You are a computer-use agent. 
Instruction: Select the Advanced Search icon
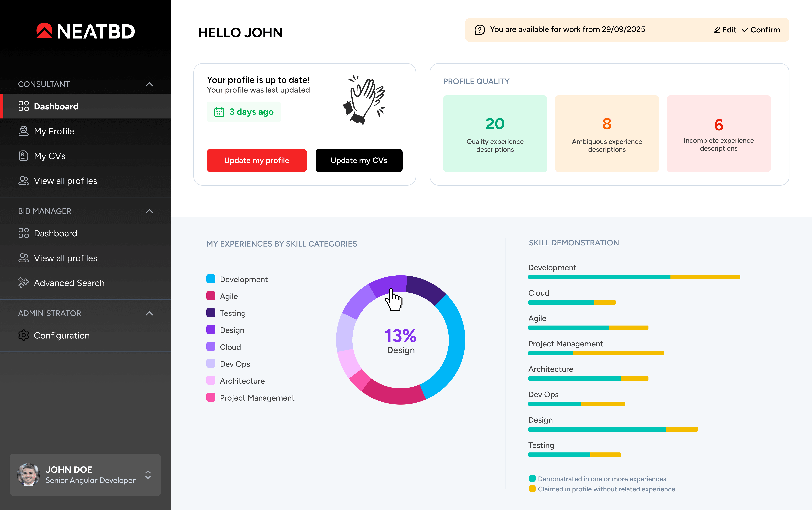[x=24, y=283]
